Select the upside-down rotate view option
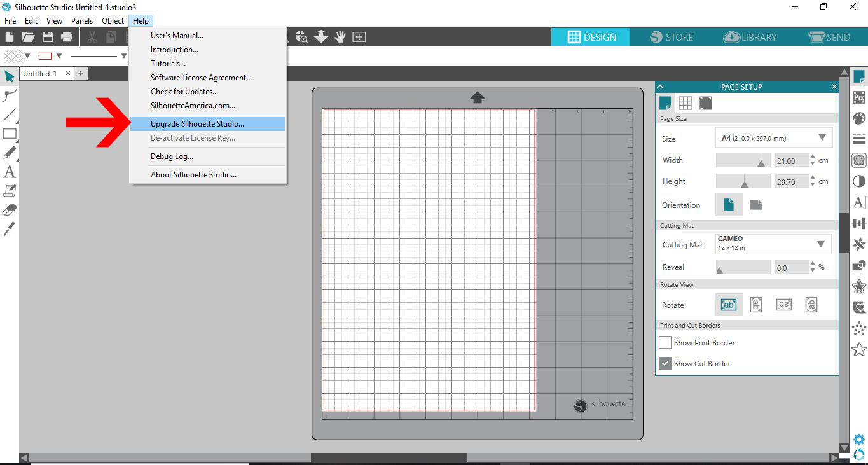 point(784,305)
